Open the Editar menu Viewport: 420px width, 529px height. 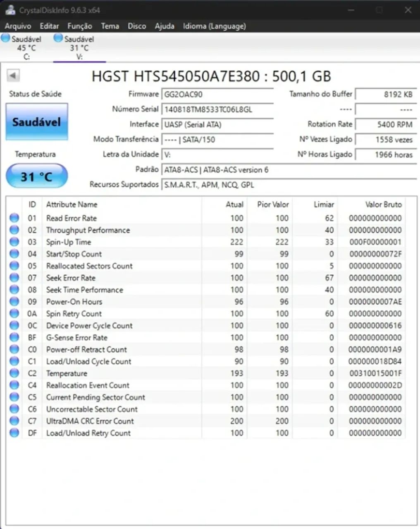[x=49, y=26]
